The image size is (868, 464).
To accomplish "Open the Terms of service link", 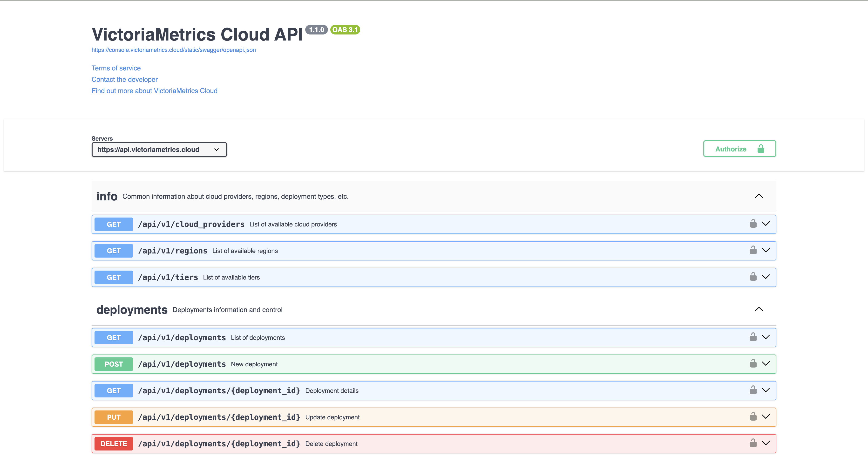I will pyautogui.click(x=116, y=68).
